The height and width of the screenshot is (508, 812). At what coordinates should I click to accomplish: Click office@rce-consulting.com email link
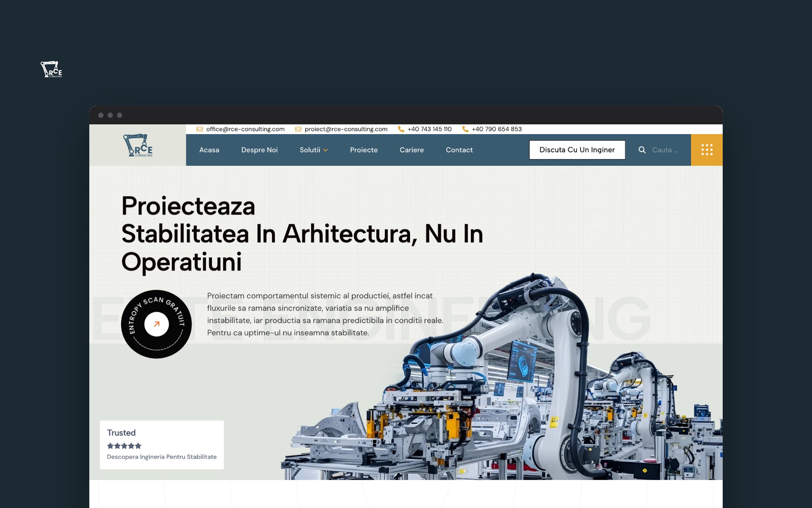pyautogui.click(x=245, y=129)
